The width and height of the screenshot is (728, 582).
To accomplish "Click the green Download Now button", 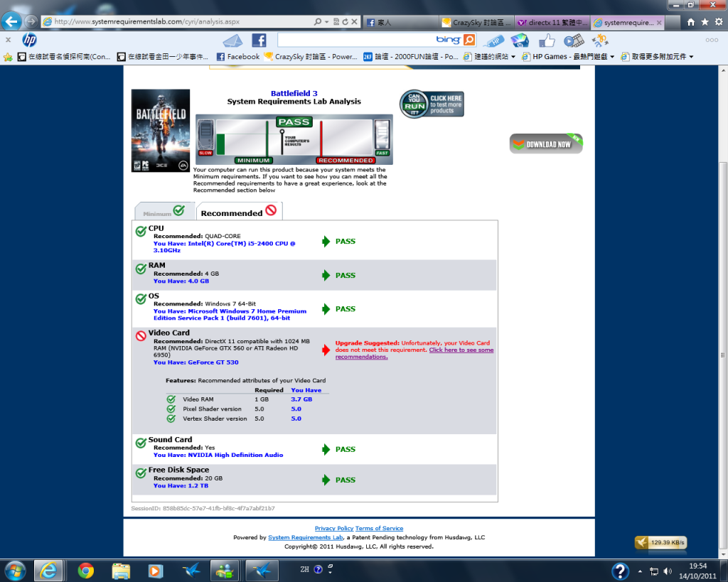I will (545, 144).
